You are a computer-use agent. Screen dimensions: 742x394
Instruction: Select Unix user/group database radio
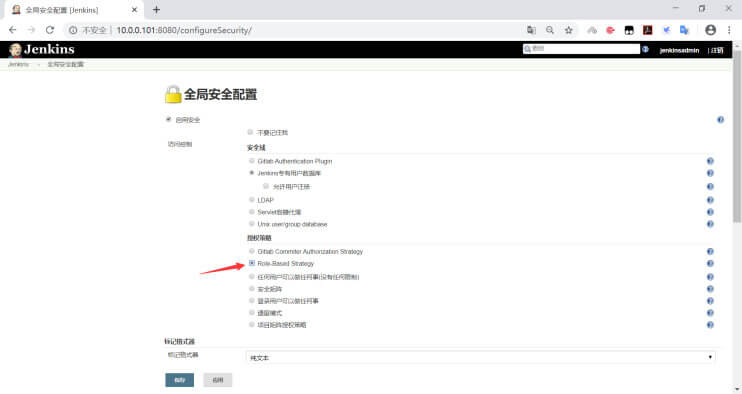pyautogui.click(x=252, y=224)
